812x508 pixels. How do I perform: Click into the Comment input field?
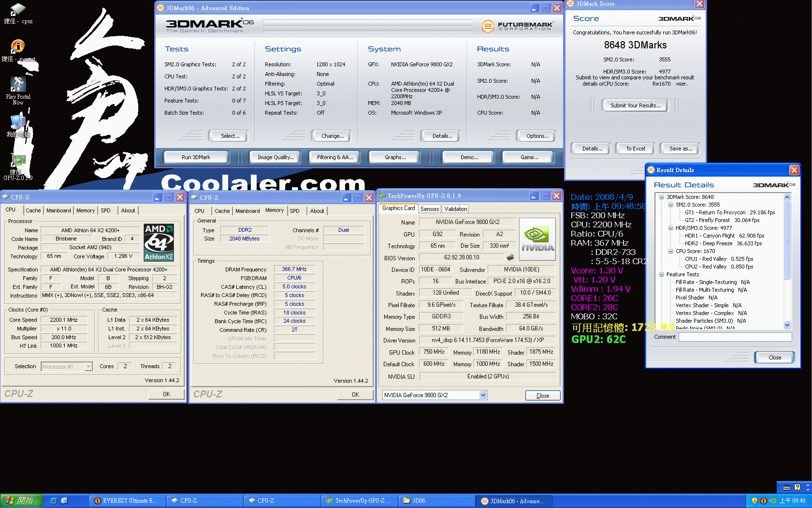click(735, 337)
